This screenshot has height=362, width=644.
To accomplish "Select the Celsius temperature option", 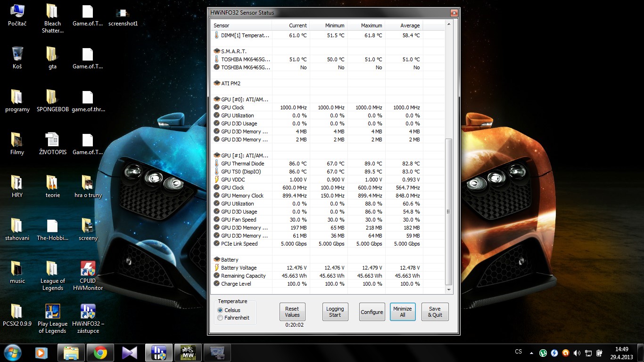I will click(x=230, y=310).
